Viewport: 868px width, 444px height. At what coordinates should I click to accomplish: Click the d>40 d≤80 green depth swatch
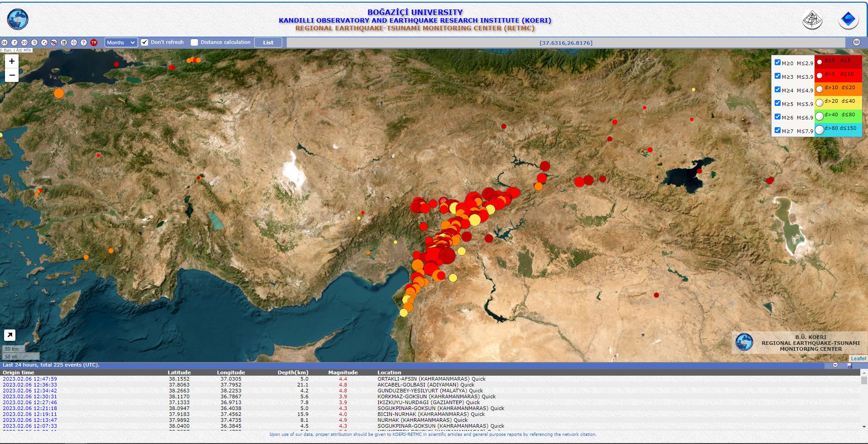[838, 116]
